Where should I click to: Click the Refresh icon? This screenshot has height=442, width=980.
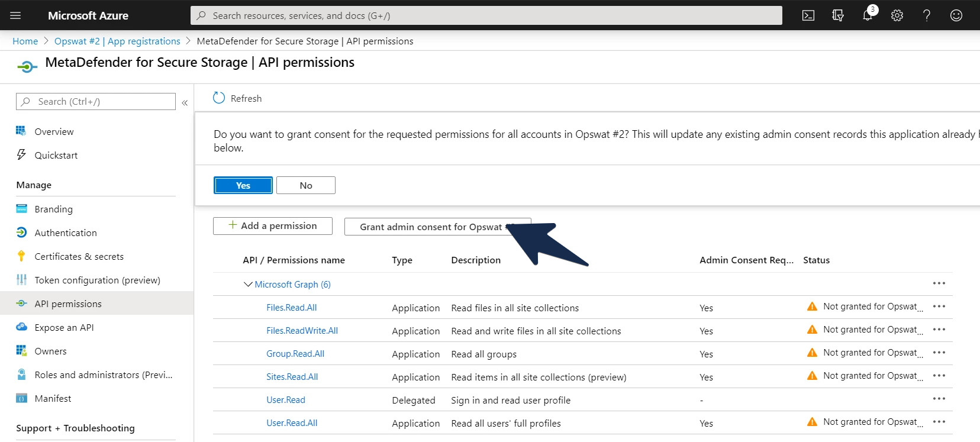point(219,98)
